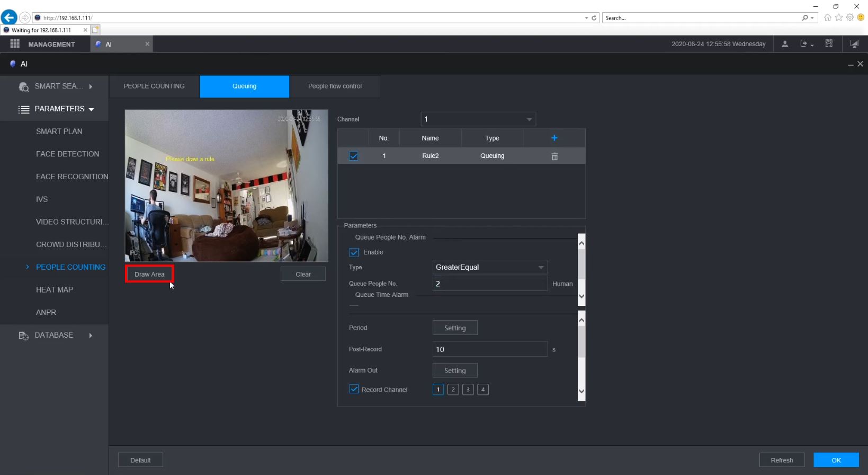Toggle the Record Channel checkbox
The height and width of the screenshot is (475, 868).
coord(354,389)
